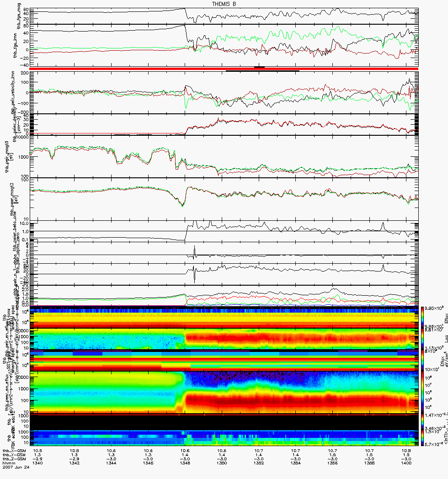
Task: Click the 1342 time tick label
Action: tap(74, 463)
